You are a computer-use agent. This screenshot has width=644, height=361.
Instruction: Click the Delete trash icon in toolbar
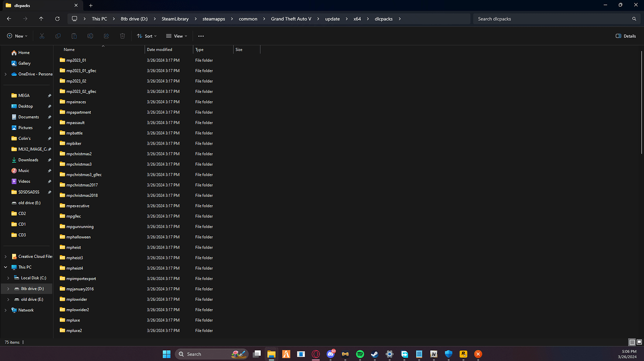click(122, 36)
